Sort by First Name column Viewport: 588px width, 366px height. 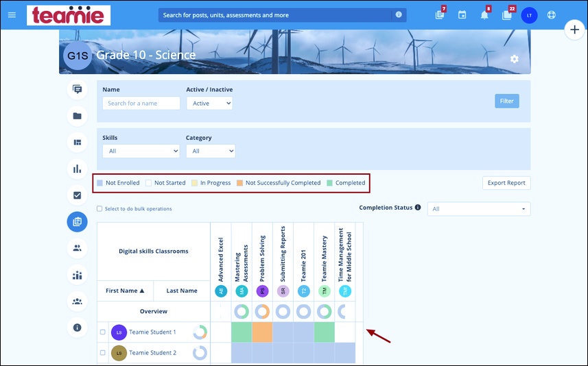[125, 291]
